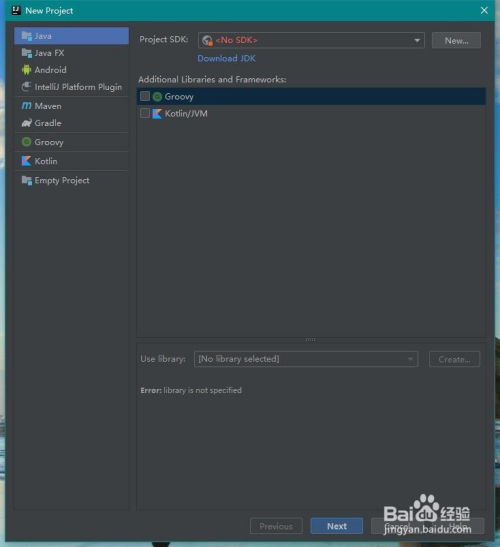
Task: Click the SDK globe icon in combo box
Action: point(207,40)
